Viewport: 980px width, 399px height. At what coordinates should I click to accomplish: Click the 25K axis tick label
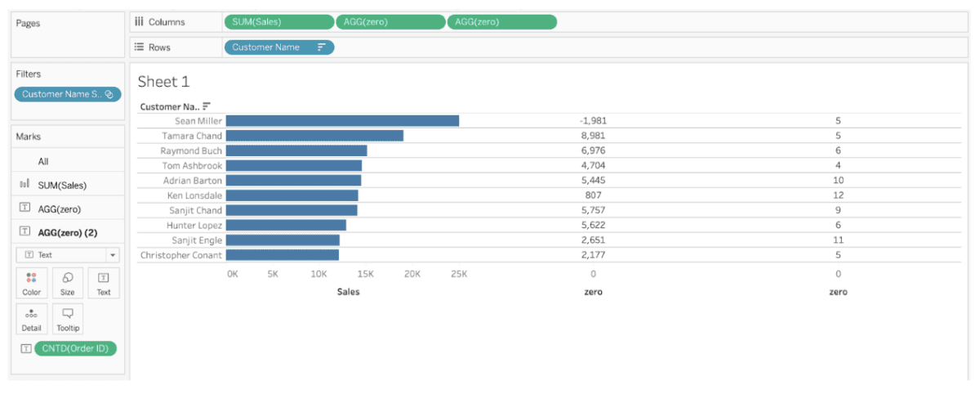tap(458, 274)
